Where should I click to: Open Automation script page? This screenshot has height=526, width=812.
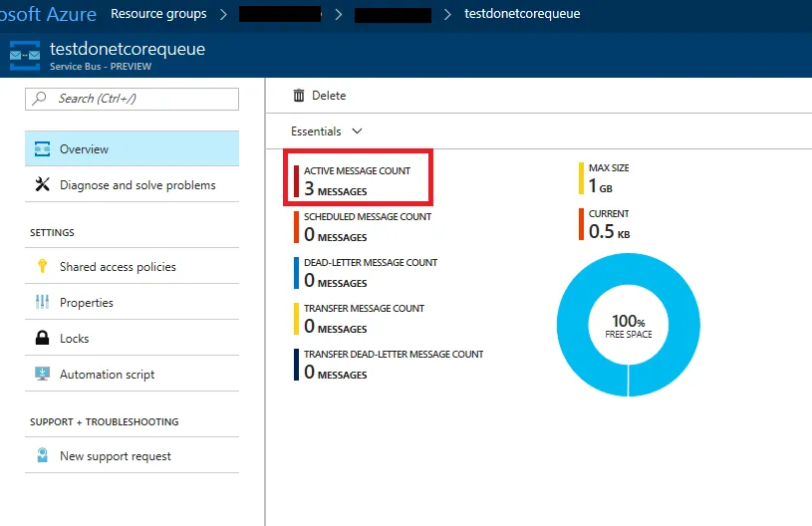tap(133, 374)
